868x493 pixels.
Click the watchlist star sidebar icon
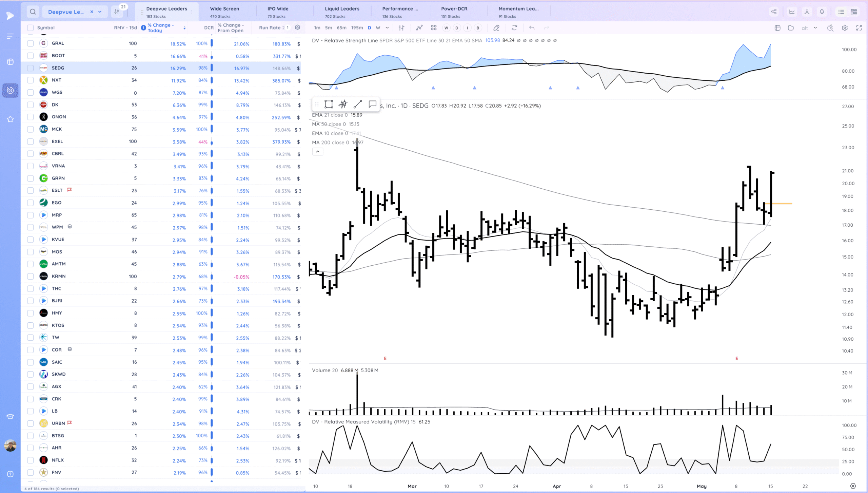click(10, 119)
